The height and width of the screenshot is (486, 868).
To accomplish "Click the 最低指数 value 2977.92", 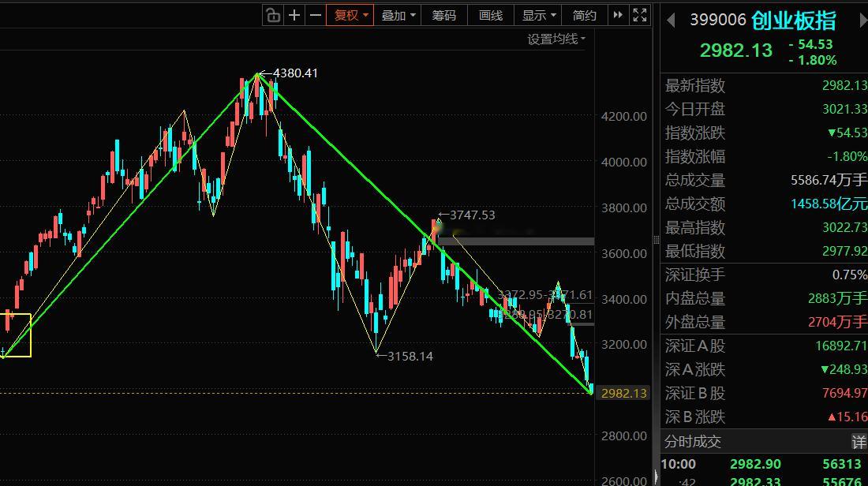I will click(844, 252).
